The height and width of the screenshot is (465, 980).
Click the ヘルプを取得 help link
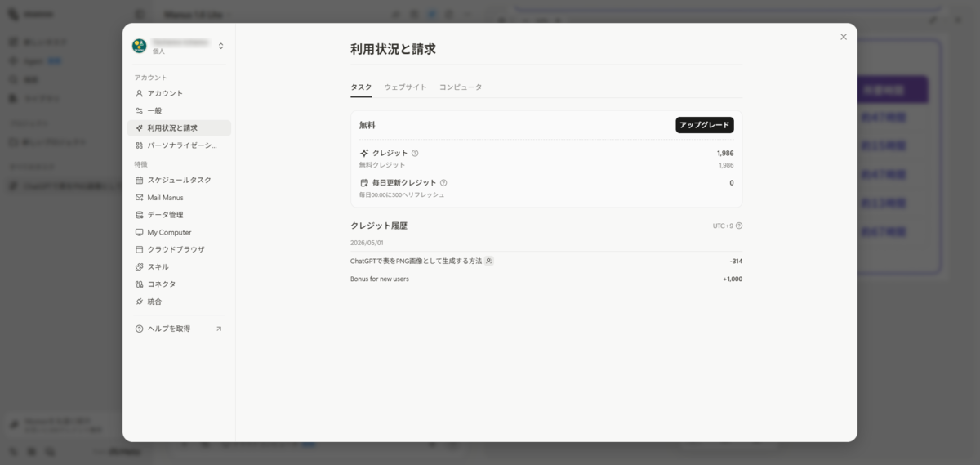pyautogui.click(x=179, y=329)
